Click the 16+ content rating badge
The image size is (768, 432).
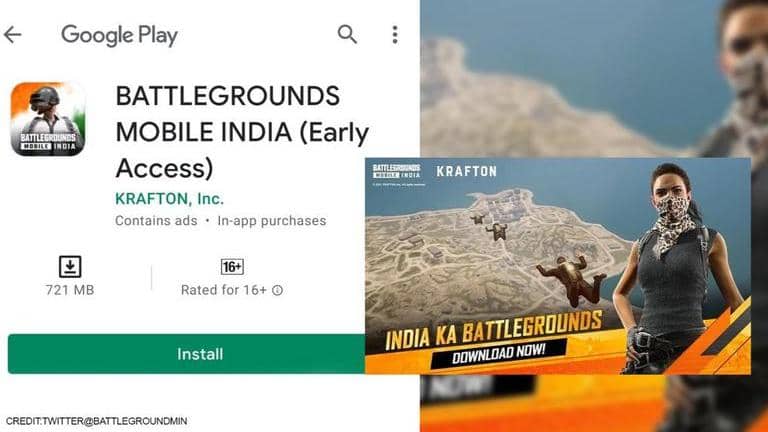(232, 266)
